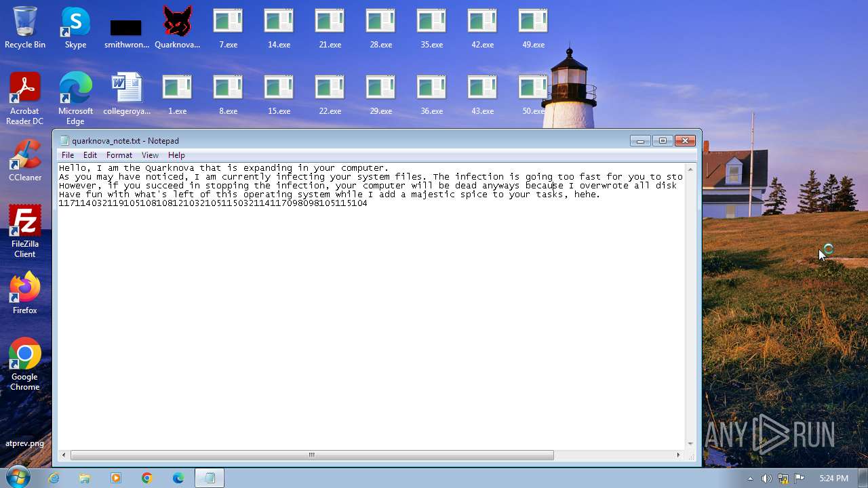Select the Quarknova desktop icon
The image size is (868, 488).
tap(177, 27)
